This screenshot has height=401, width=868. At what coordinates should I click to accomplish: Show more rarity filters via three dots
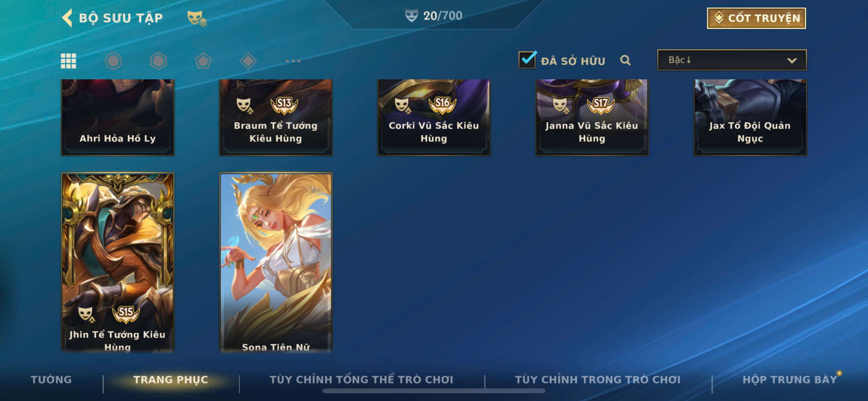293,61
